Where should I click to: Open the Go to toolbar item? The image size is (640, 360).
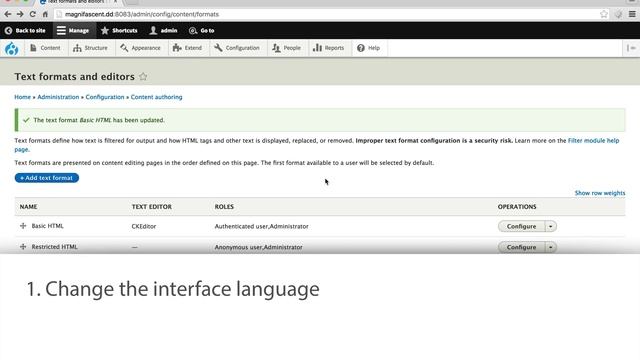pos(202,31)
